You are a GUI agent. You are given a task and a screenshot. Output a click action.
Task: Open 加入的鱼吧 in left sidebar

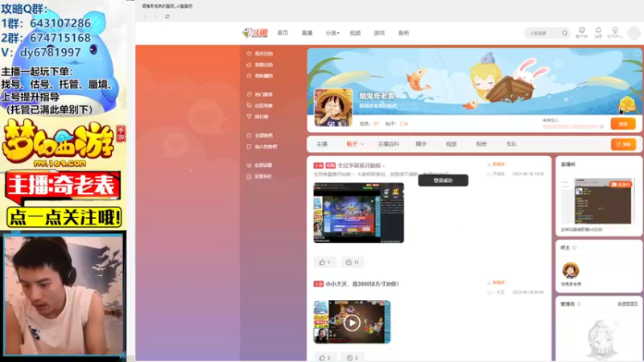pyautogui.click(x=262, y=146)
